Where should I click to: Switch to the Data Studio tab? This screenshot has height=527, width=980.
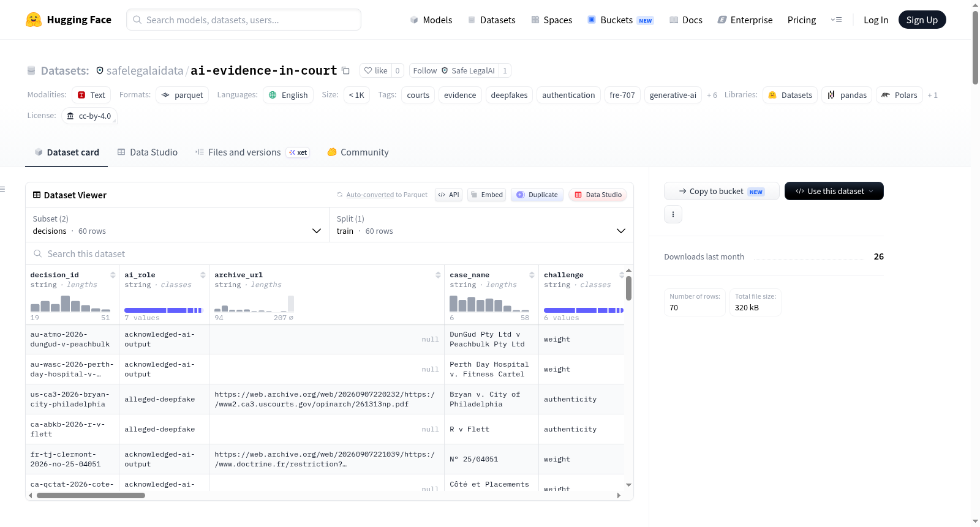(x=148, y=152)
